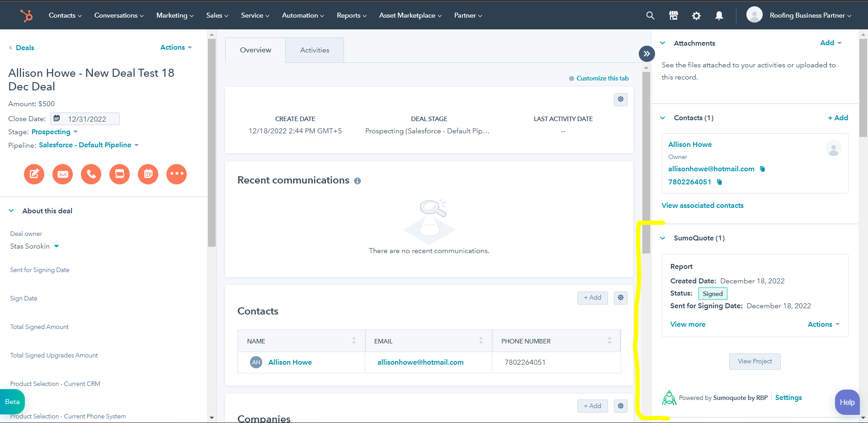Collapse the Contacts (1) sidebar section
The height and width of the screenshot is (423, 868).
coord(663,118)
